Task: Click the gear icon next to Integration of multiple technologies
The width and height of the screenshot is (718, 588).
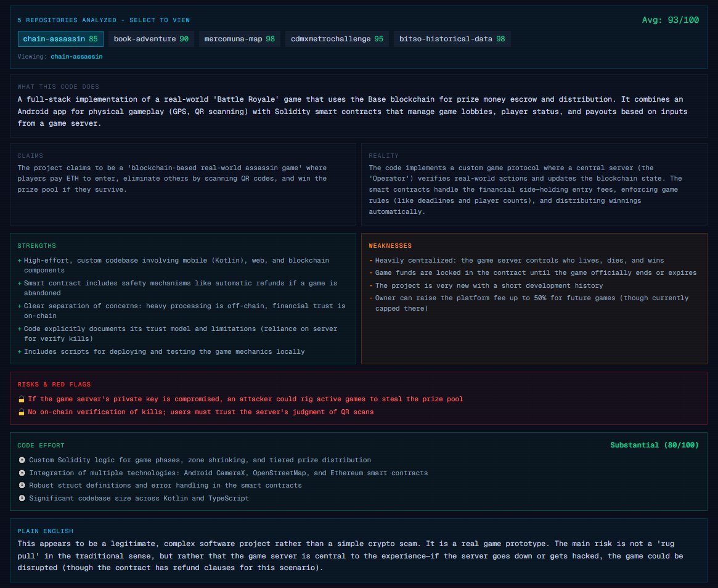Action: 22,473
